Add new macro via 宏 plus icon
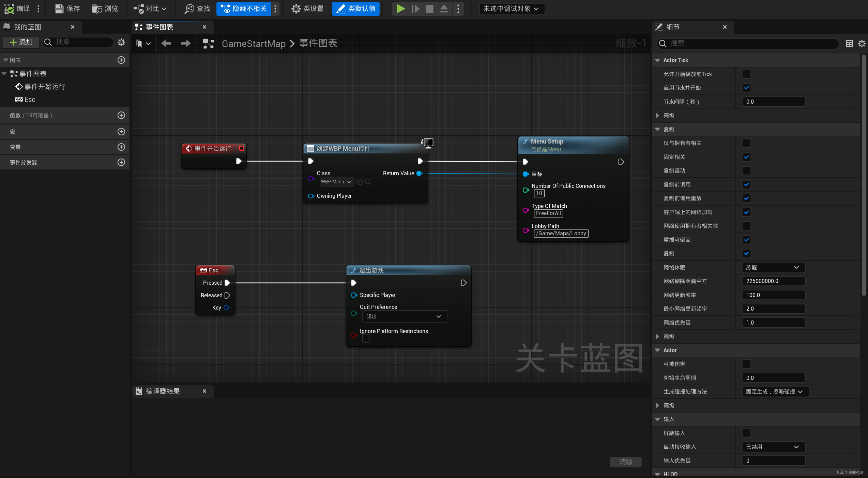The image size is (868, 478). [121, 132]
